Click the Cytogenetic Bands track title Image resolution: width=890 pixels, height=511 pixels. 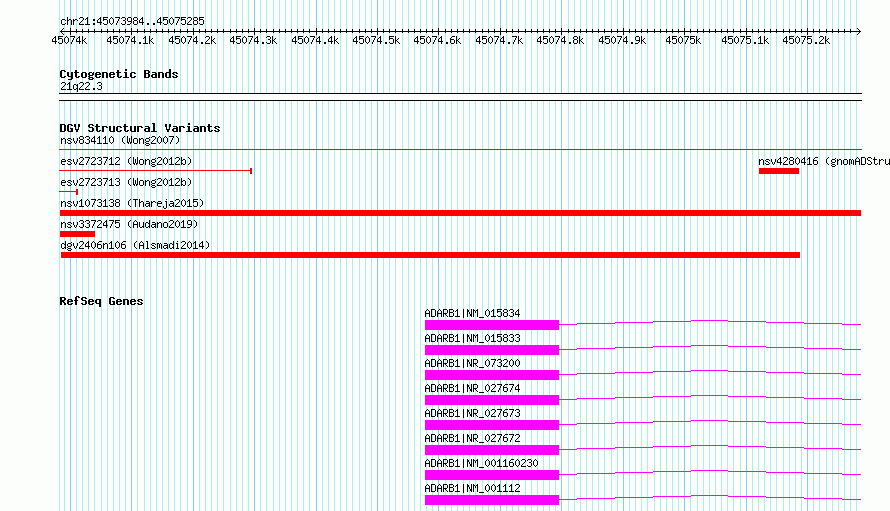[x=119, y=74]
